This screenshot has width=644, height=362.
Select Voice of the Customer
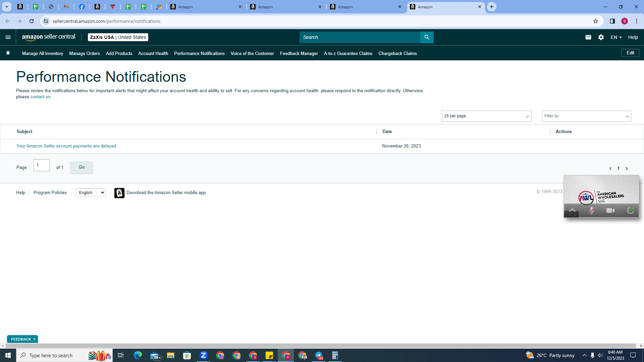[x=252, y=53]
